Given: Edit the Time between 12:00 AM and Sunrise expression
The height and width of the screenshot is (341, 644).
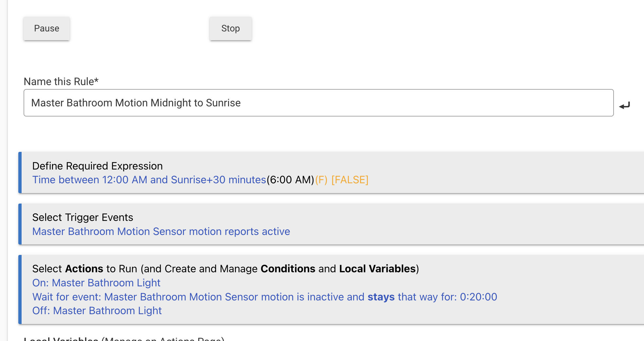Looking at the screenshot, I should coord(149,180).
